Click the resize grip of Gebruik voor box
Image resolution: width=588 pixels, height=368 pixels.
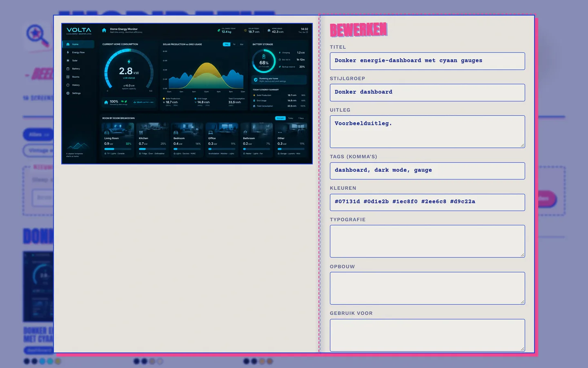pyautogui.click(x=522, y=349)
